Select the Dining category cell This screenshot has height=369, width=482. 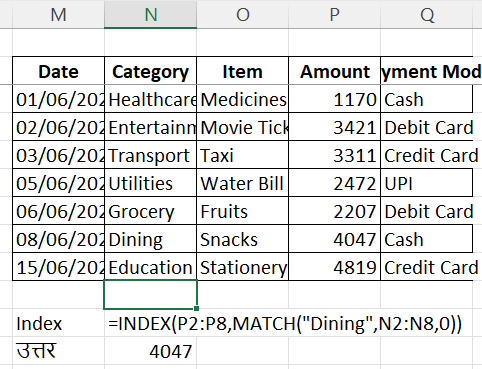click(151, 239)
